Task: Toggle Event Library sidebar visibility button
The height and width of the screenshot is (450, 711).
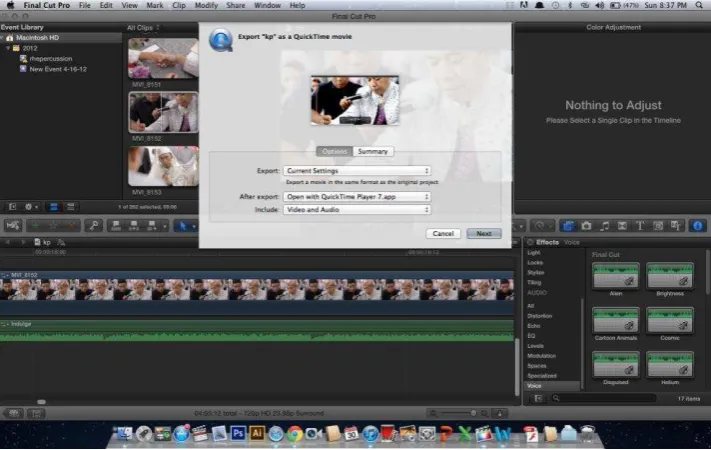Action: point(12,207)
